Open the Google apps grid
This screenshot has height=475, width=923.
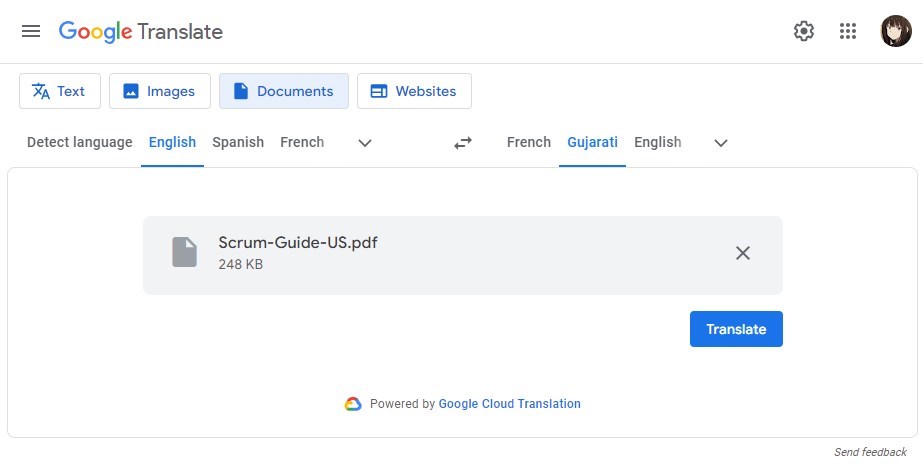[x=848, y=31]
